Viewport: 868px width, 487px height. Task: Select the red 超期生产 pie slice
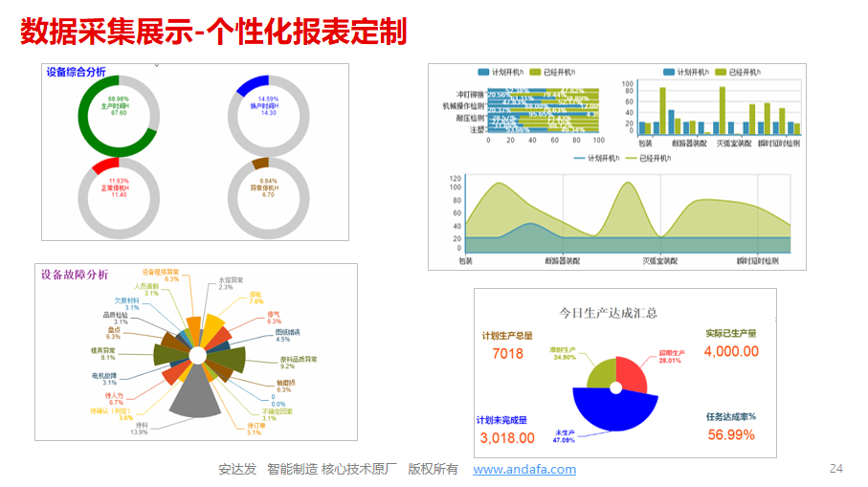click(x=635, y=370)
